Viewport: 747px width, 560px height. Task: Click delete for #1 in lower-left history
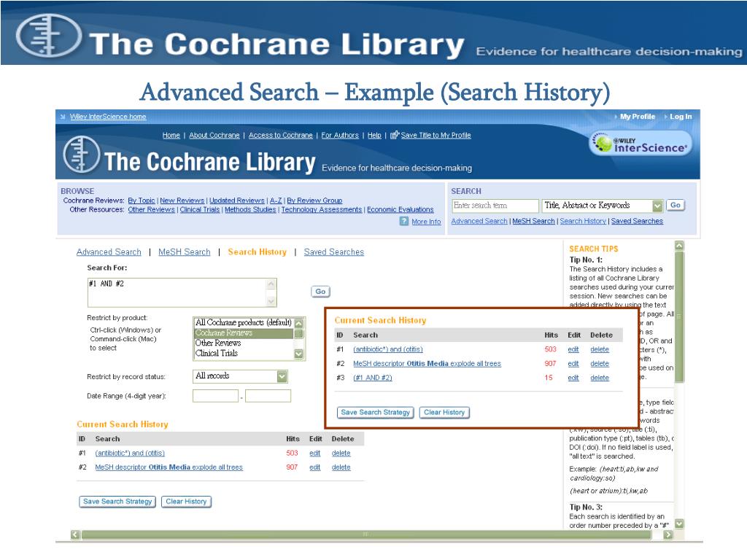click(341, 454)
